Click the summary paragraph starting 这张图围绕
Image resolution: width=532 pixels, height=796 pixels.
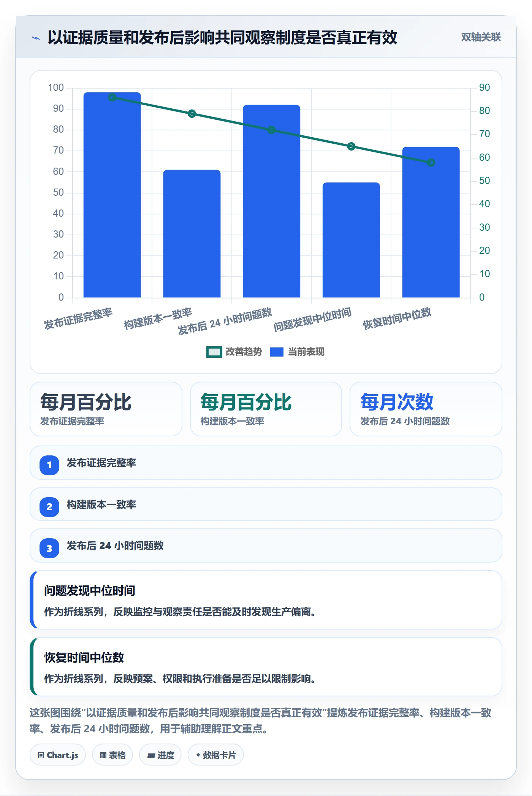click(x=261, y=720)
